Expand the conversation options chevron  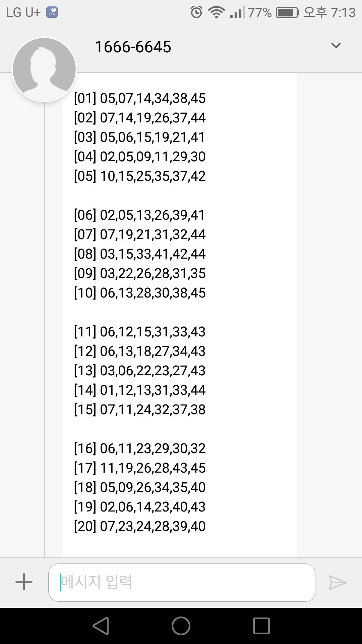[336, 46]
